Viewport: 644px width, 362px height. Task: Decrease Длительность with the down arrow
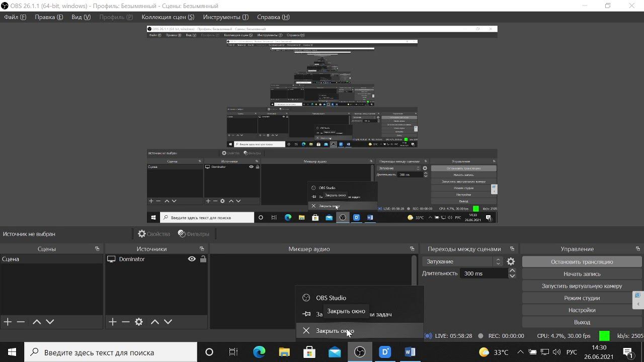512,276
